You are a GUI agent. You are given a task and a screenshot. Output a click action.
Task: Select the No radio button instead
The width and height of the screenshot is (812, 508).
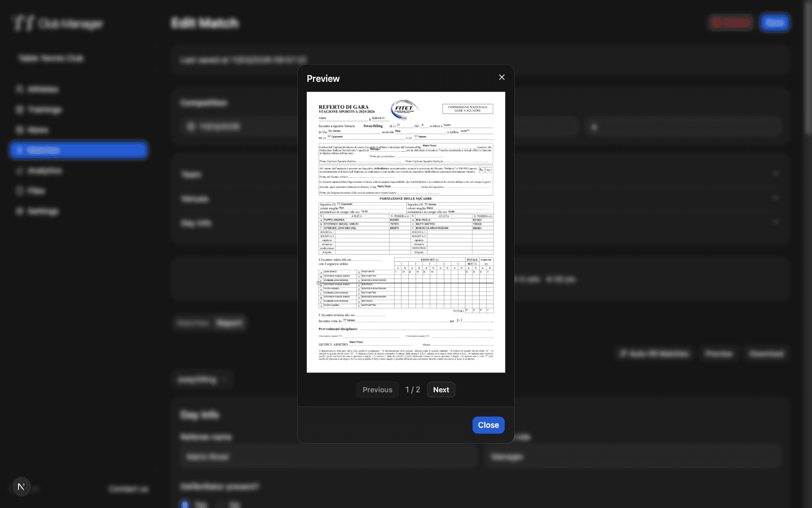tap(221, 504)
